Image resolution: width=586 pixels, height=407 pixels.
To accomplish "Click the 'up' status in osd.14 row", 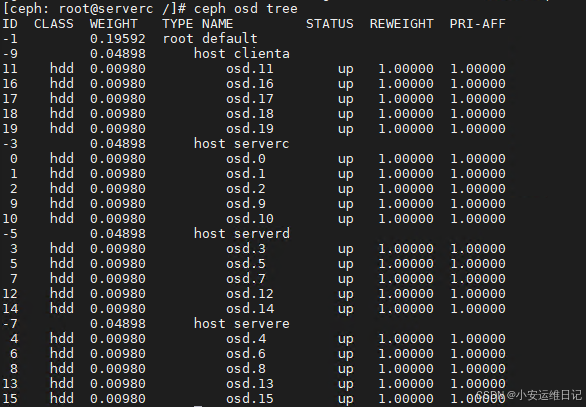I will 345,310.
